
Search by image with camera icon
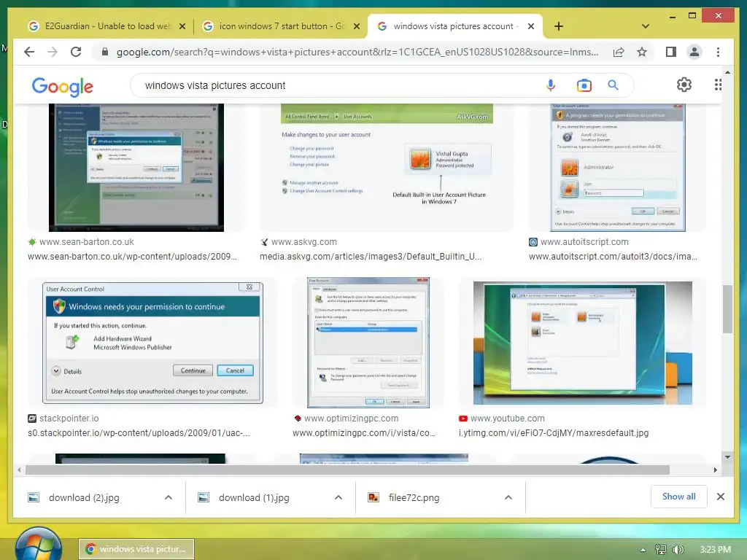(x=584, y=85)
